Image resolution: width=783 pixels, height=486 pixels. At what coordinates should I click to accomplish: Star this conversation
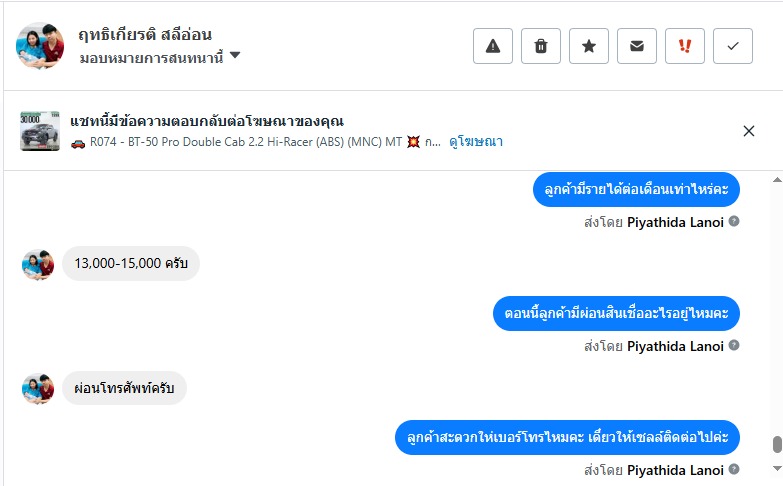pyautogui.click(x=589, y=46)
